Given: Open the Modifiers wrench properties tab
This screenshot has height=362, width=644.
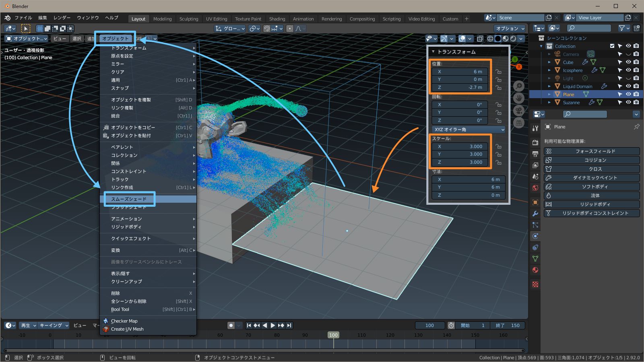Looking at the screenshot, I should [535, 214].
